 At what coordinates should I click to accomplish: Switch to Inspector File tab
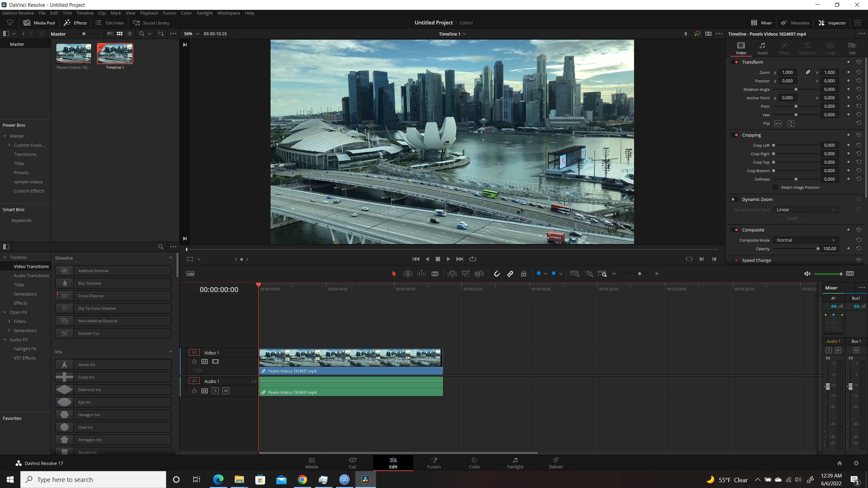pos(852,48)
